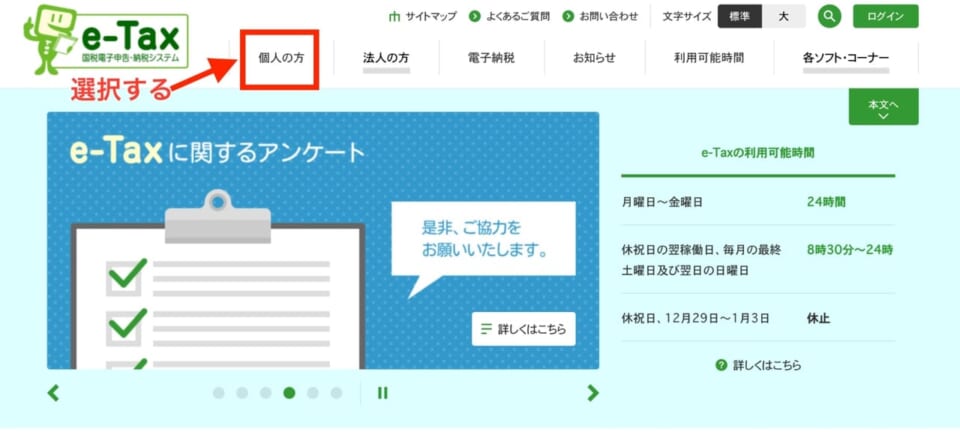The width and height of the screenshot is (960, 432).
Task: Click 詳しくはこちら under available hours
Action: tap(767, 366)
